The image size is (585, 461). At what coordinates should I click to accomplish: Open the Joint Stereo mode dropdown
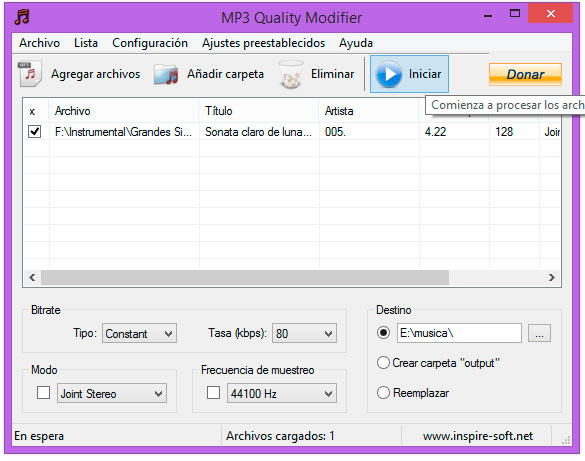point(112,393)
